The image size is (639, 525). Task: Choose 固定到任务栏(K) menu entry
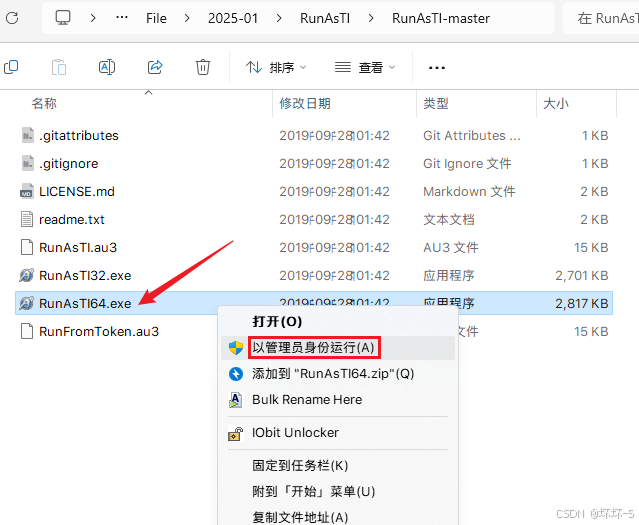click(x=300, y=465)
